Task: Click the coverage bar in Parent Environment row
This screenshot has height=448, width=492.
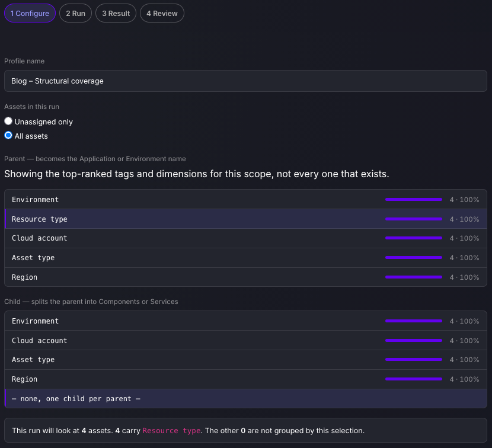Action: pyautogui.click(x=414, y=200)
